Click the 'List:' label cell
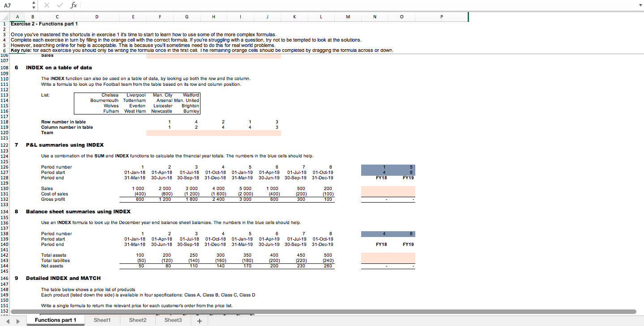This screenshot has height=326, width=644. [45, 95]
